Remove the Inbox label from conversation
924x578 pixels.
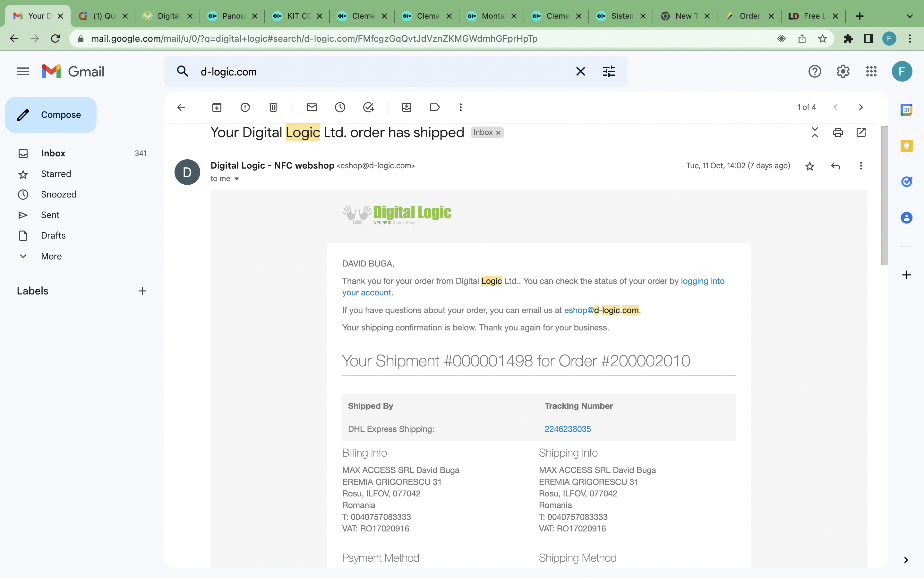pos(498,133)
